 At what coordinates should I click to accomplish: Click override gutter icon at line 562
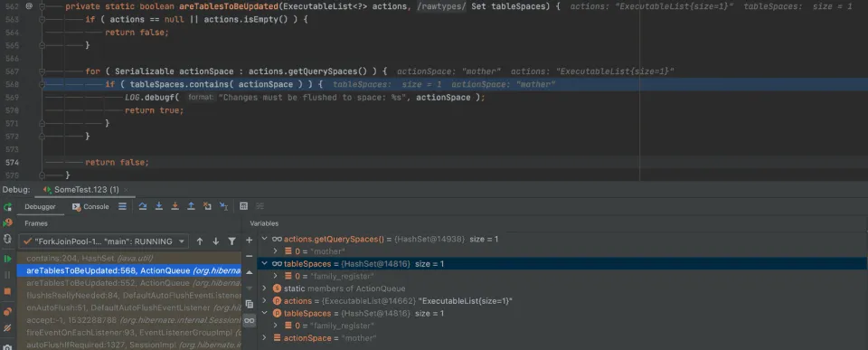coord(29,6)
